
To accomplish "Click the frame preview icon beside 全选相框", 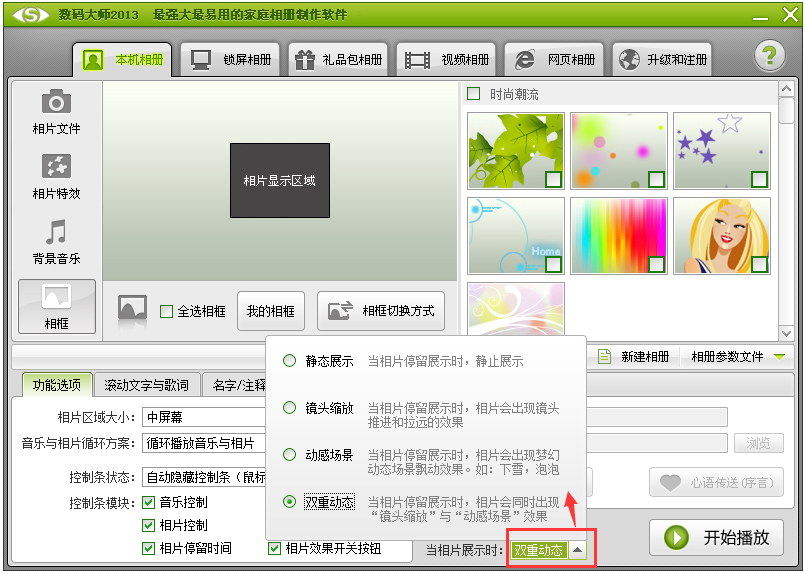I will point(132,310).
